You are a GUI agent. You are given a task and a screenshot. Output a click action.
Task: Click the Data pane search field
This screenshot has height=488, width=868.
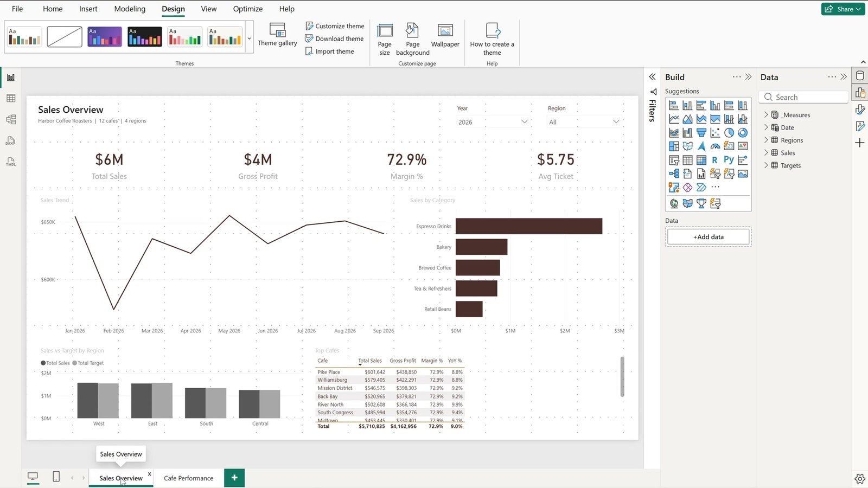click(x=805, y=97)
